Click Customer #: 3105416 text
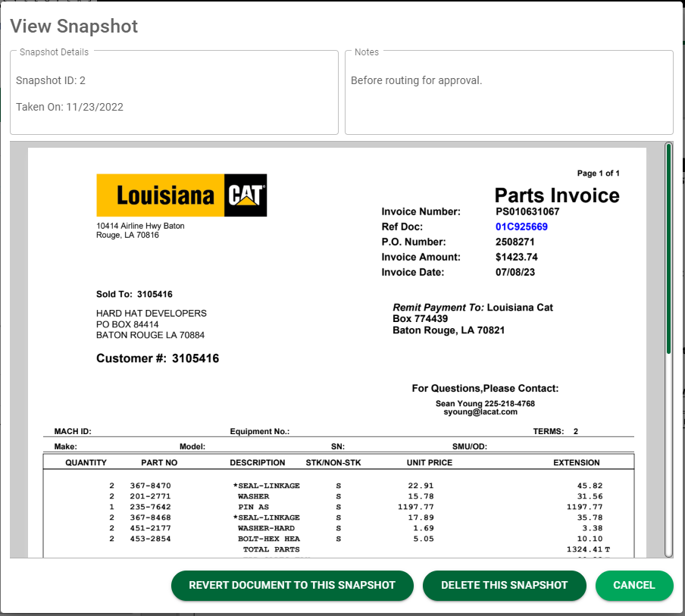Screen dimensions: 685x616 pyautogui.click(x=158, y=358)
